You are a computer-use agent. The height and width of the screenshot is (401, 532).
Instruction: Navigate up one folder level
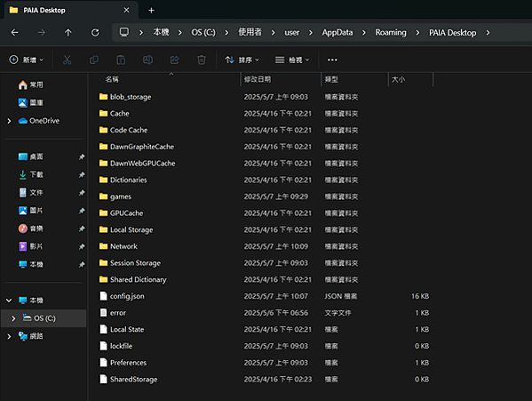tap(68, 33)
